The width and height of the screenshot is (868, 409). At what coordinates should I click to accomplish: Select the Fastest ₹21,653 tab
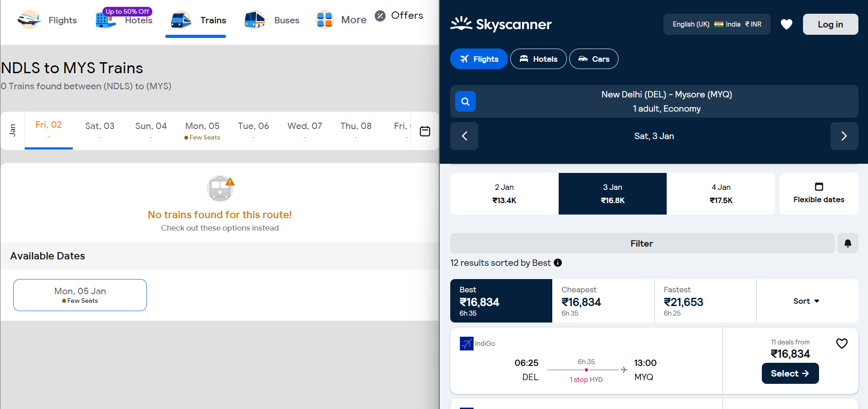point(705,301)
